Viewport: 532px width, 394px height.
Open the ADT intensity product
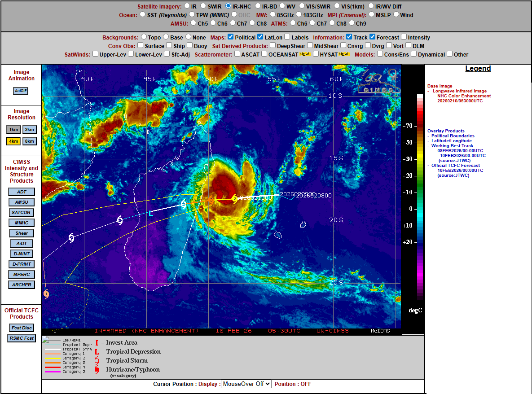click(22, 192)
